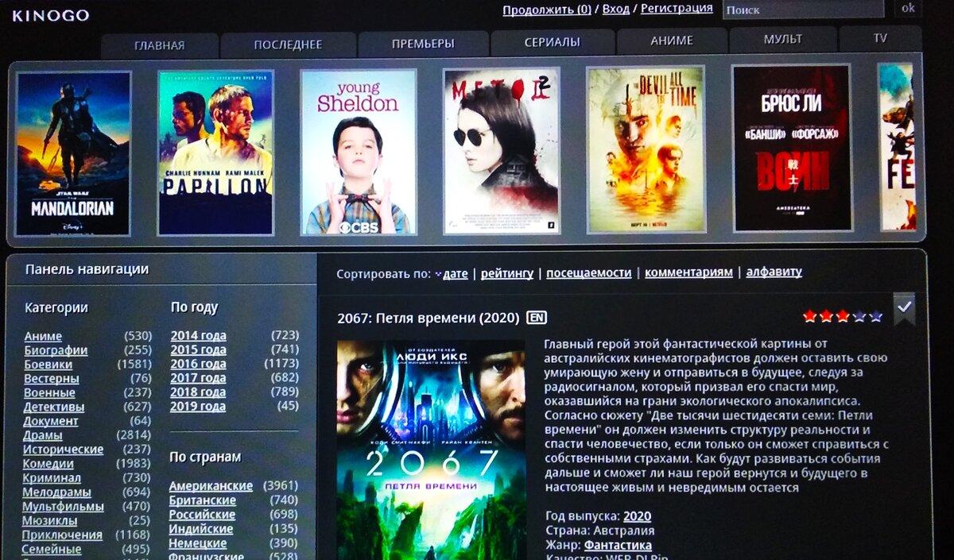Toggle the bookmark checkmark on 2067 entry
This screenshot has width=954, height=560.
tap(904, 307)
